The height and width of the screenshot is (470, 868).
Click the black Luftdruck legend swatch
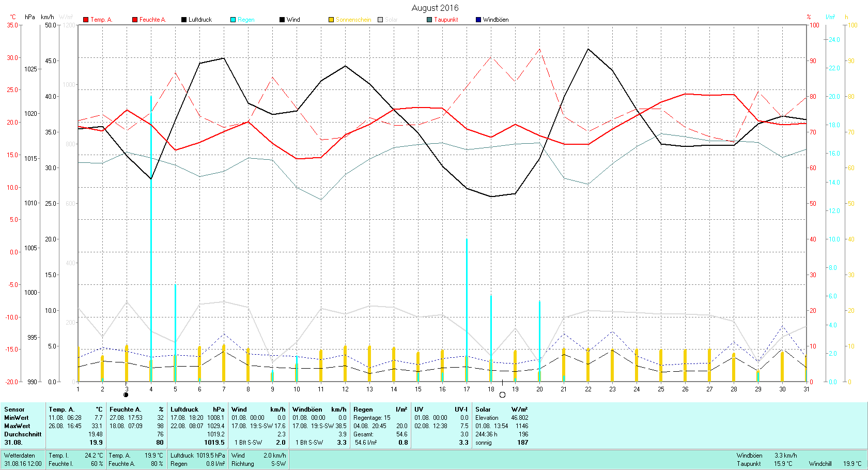(x=184, y=20)
